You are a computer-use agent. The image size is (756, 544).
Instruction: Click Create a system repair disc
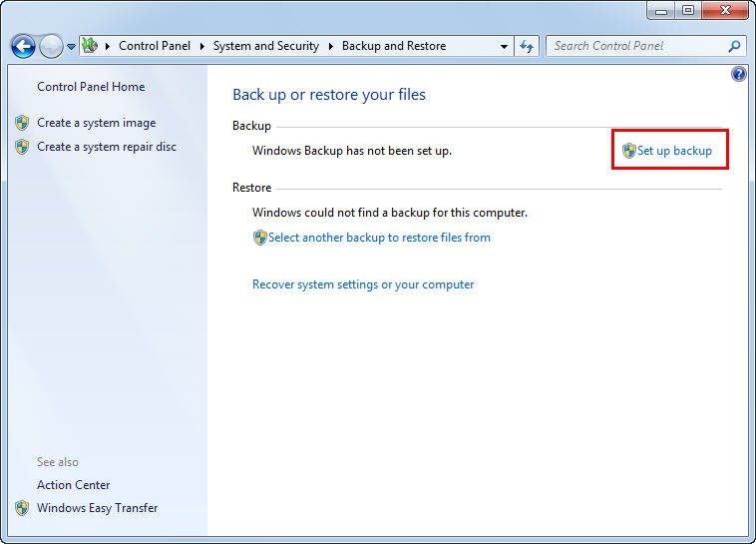tap(107, 147)
